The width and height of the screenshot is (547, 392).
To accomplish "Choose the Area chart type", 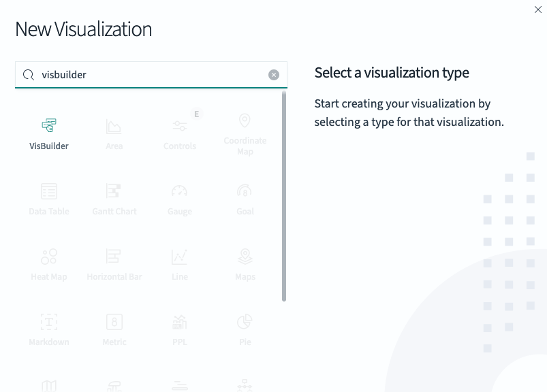I will tap(114, 131).
